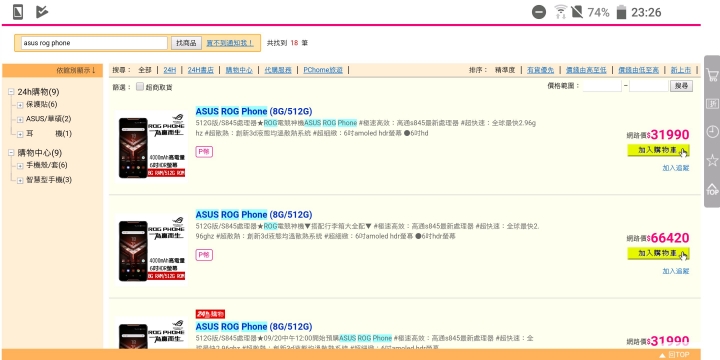Switch search scope to 代購服務
The image size is (720, 360).
click(x=278, y=70)
